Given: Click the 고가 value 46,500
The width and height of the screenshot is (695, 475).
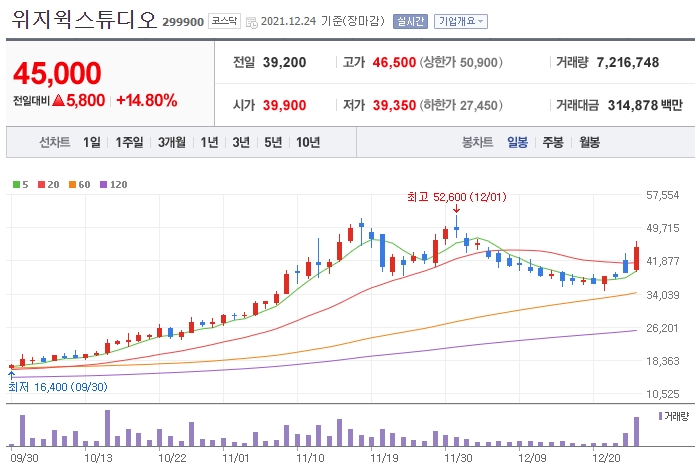Looking at the screenshot, I should tap(394, 62).
